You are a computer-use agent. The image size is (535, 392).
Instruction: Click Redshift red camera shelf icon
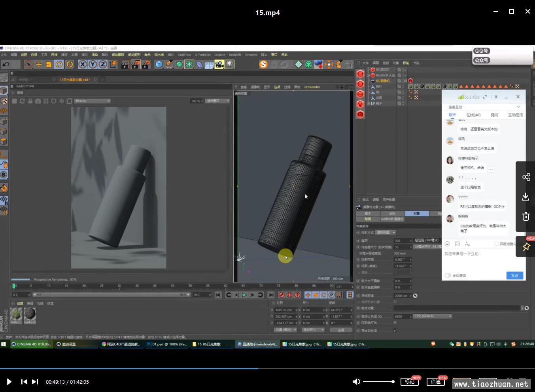[x=360, y=114]
